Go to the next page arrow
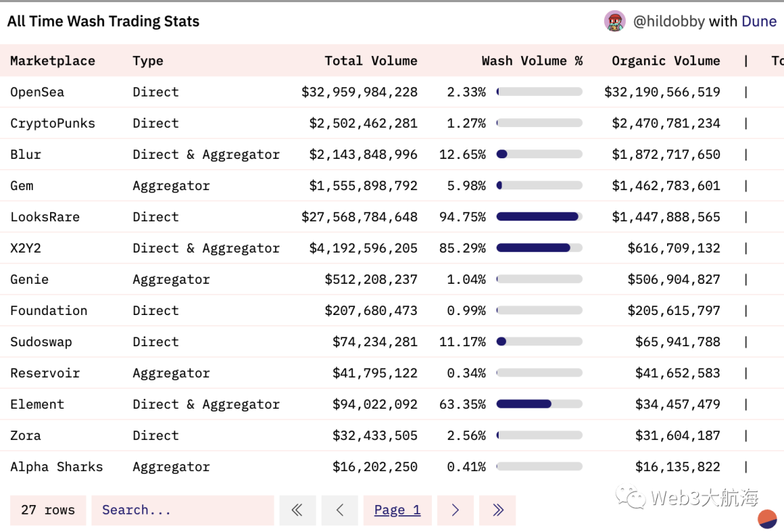The height and width of the screenshot is (532, 784). (x=455, y=510)
